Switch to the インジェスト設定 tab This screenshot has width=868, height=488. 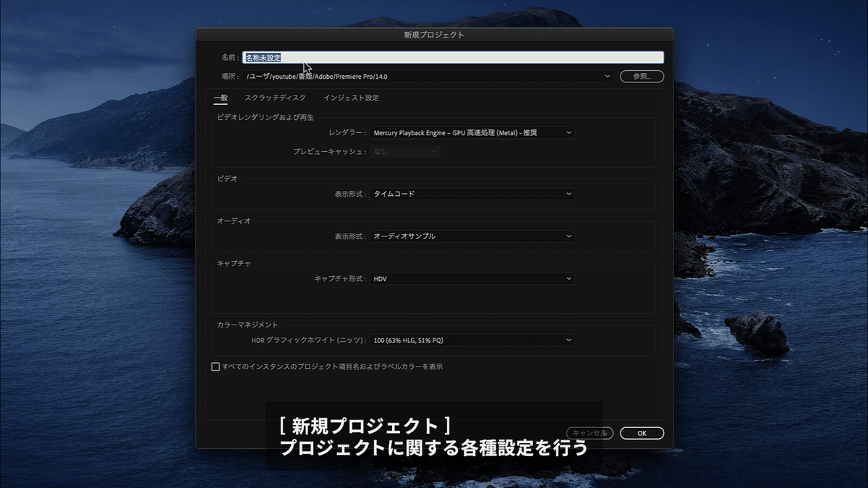[x=351, y=98]
